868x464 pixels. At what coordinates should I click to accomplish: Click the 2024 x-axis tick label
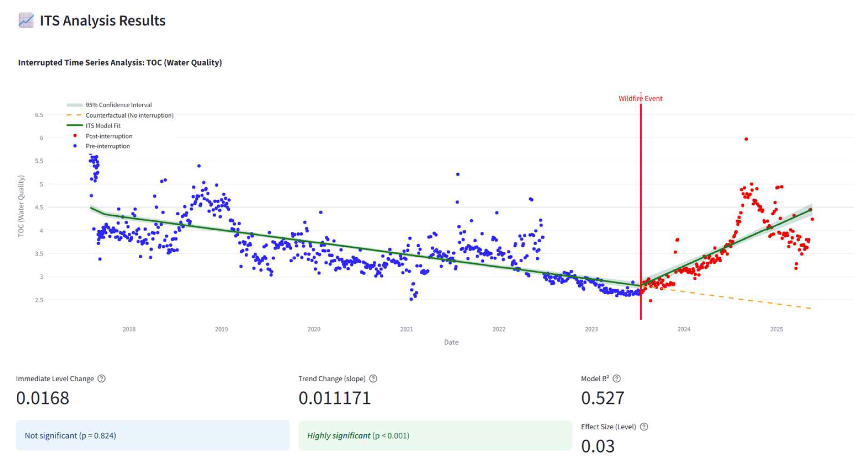[x=684, y=329]
